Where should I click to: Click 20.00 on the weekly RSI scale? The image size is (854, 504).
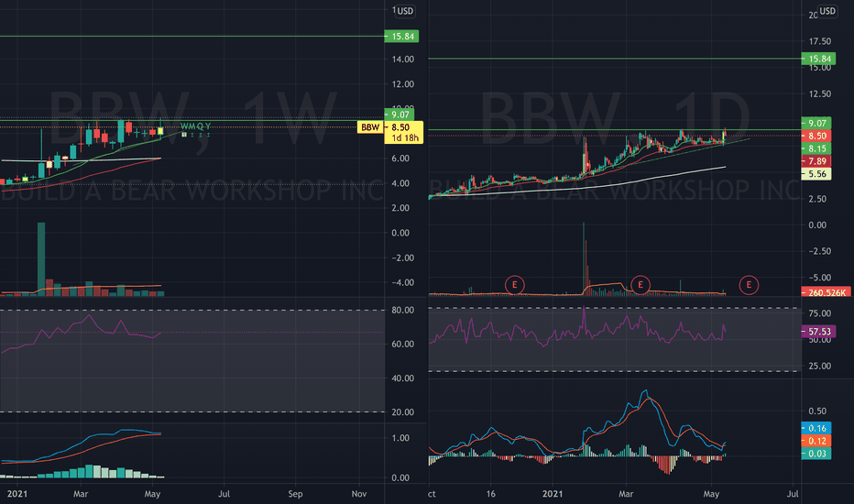coord(402,412)
